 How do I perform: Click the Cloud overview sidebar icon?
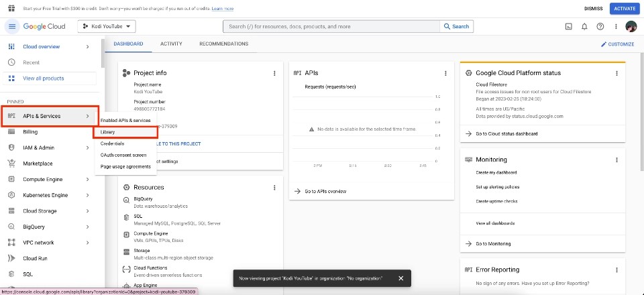click(11, 46)
